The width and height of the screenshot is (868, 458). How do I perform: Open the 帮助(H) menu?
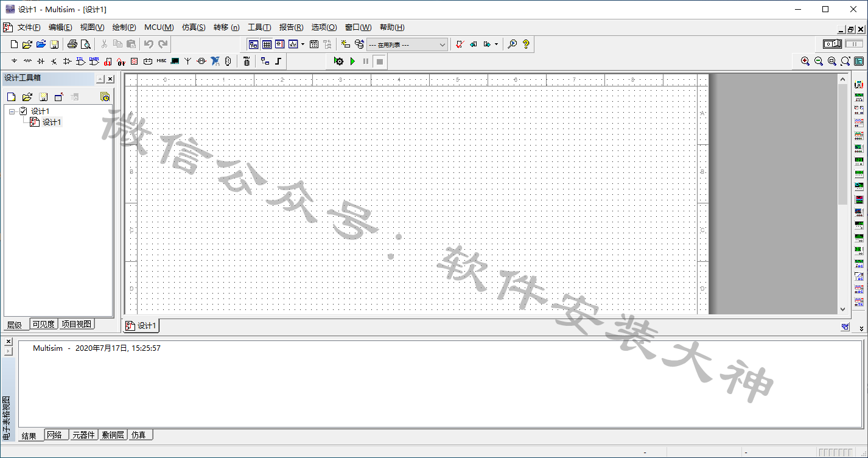pyautogui.click(x=392, y=27)
